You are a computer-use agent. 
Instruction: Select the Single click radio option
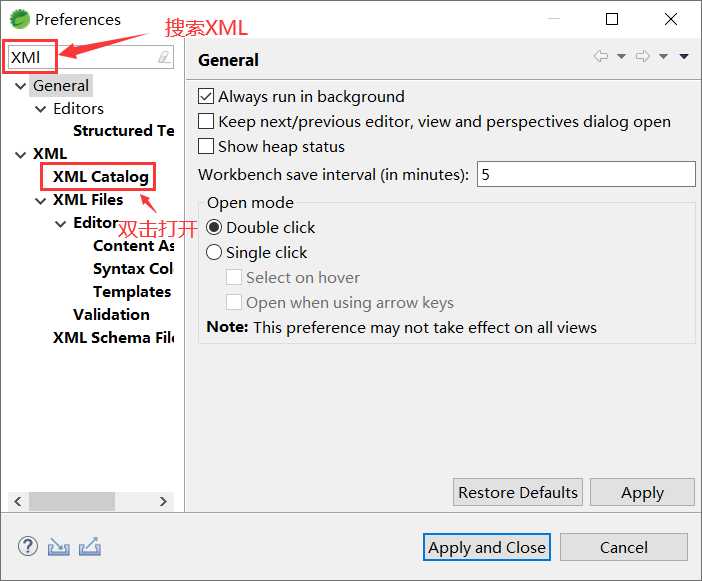[214, 252]
